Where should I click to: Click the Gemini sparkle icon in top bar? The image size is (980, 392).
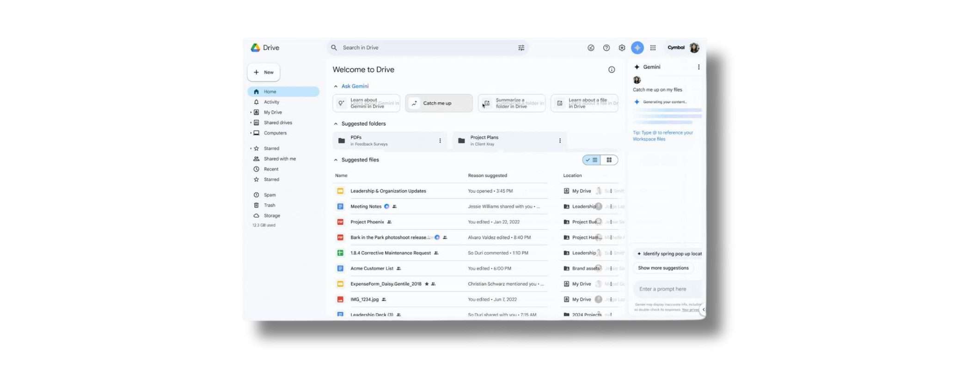(637, 48)
